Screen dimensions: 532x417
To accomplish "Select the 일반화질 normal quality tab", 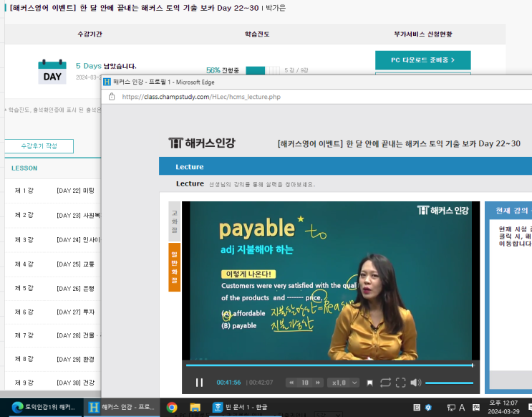I will [x=175, y=267].
